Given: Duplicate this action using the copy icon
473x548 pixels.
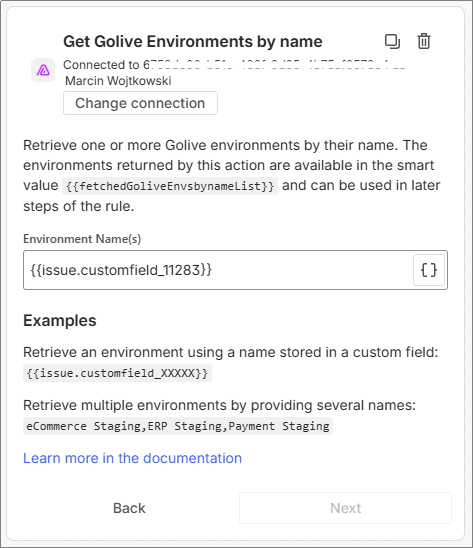Looking at the screenshot, I should (392, 41).
